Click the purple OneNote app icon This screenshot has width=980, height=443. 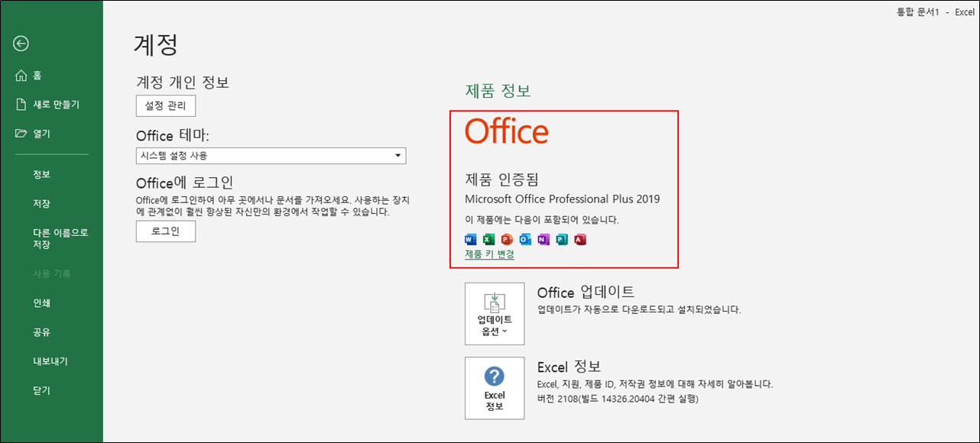coord(544,240)
